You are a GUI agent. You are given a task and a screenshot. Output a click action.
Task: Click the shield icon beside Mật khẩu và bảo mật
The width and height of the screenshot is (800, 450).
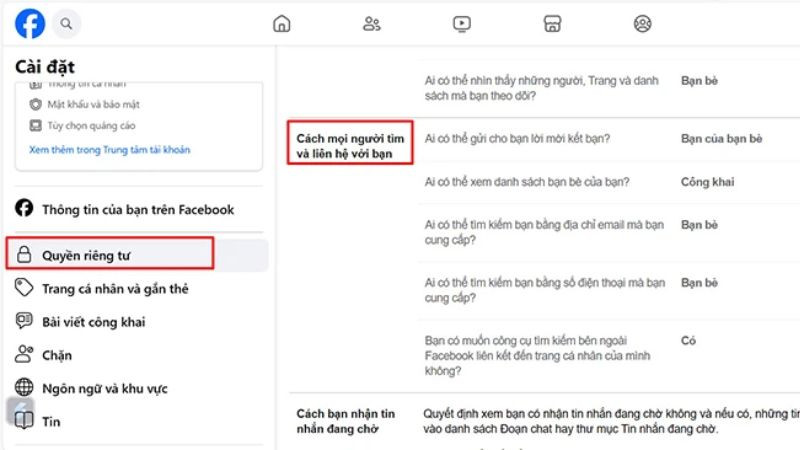click(x=35, y=104)
